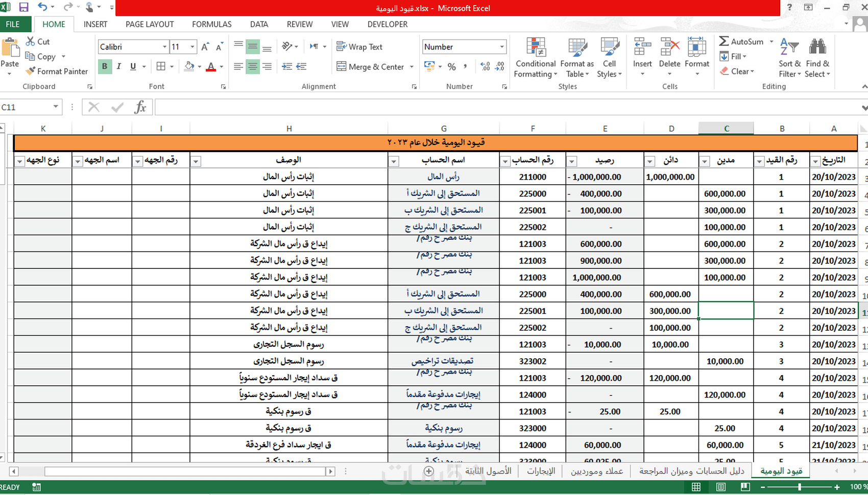Toggle Underline formatting
Screen dimensions: 868x495
click(x=133, y=66)
